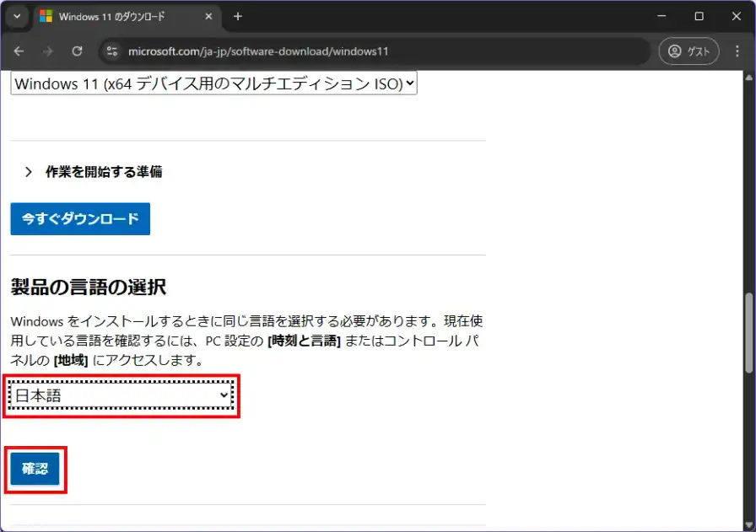
Task: Click the scrollbar up arrow
Action: click(749, 78)
